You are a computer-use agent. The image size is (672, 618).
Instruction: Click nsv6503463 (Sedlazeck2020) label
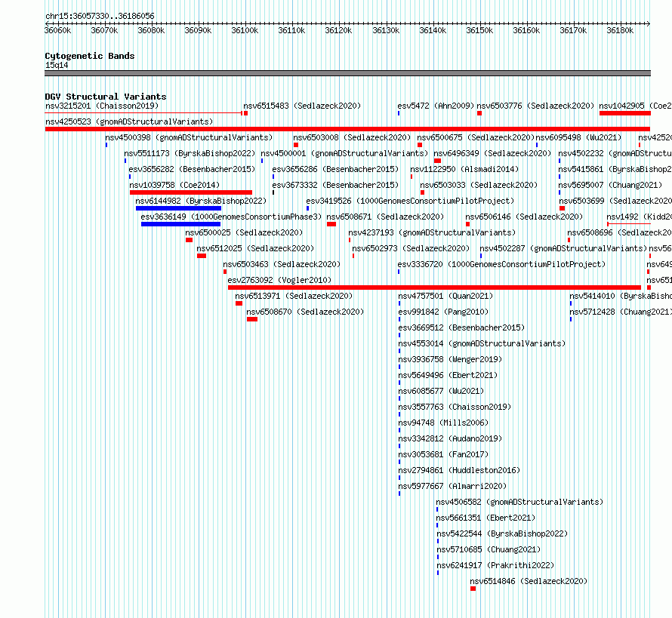pos(282,264)
